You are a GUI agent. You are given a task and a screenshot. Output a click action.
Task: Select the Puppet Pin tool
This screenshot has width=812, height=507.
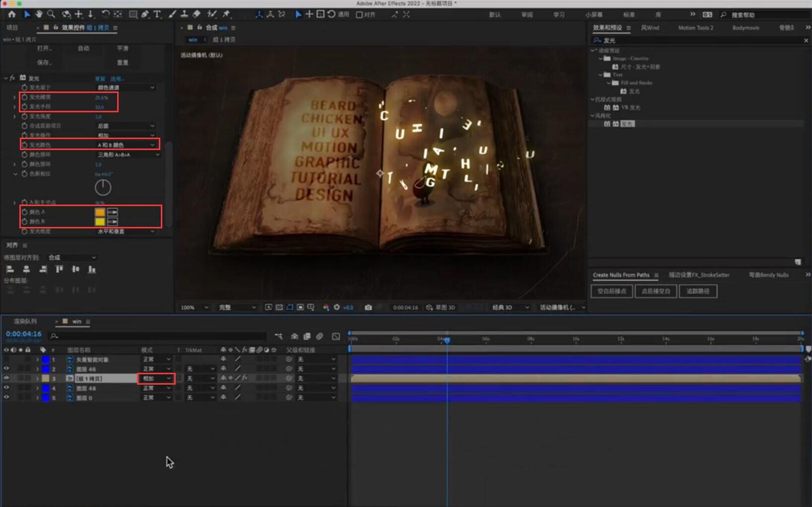226,14
